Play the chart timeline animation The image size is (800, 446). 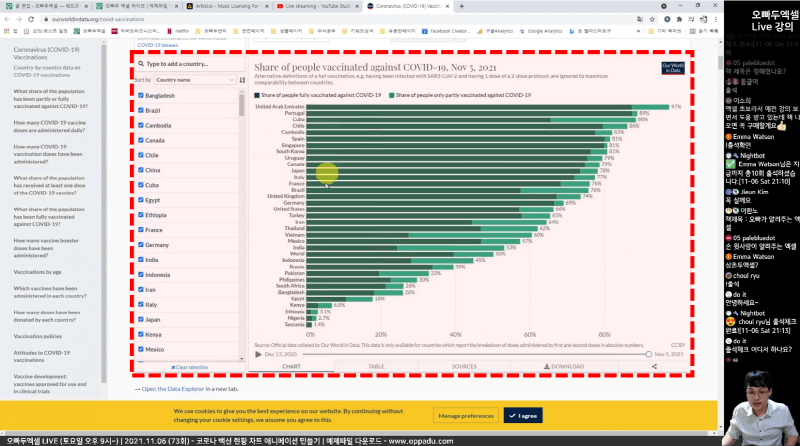point(258,354)
